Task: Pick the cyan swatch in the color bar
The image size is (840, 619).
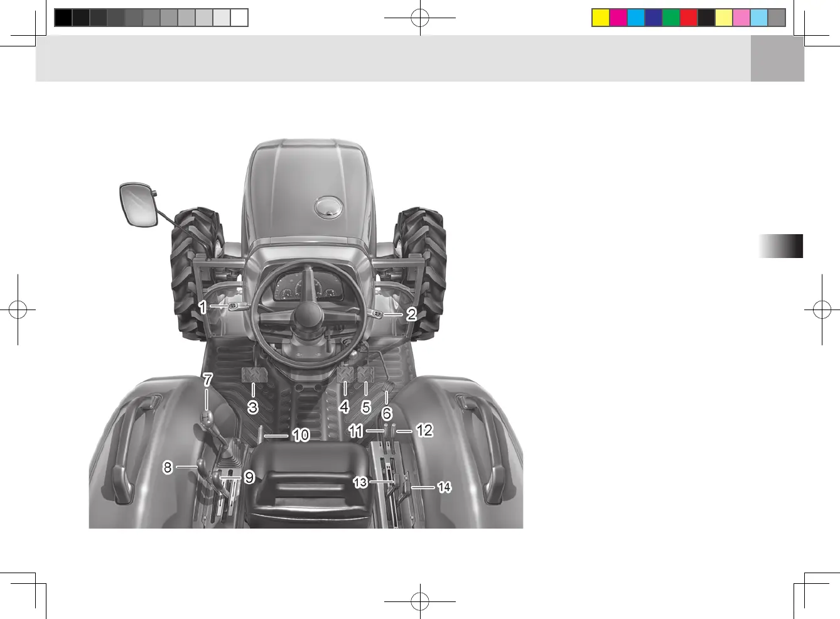Action: click(636, 18)
